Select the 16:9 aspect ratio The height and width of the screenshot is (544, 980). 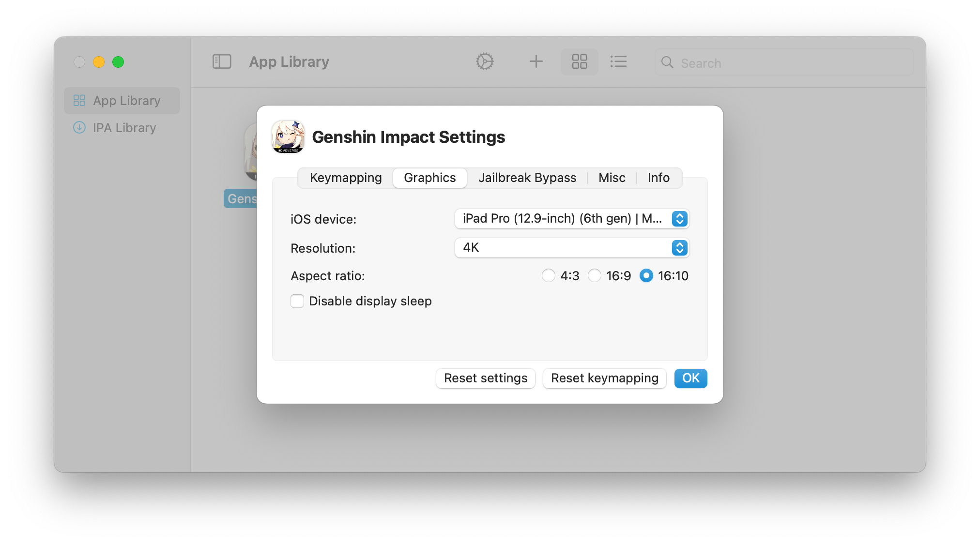pos(595,276)
